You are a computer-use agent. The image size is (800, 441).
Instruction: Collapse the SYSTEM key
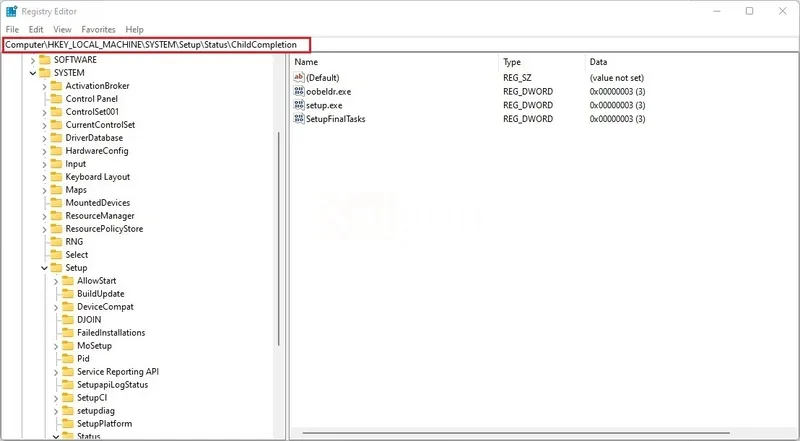(33, 73)
